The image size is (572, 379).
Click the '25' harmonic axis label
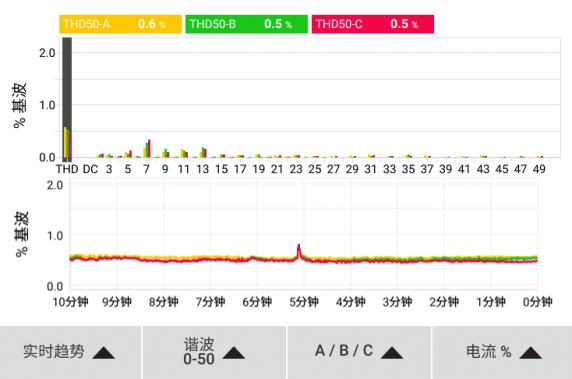pyautogui.click(x=314, y=169)
